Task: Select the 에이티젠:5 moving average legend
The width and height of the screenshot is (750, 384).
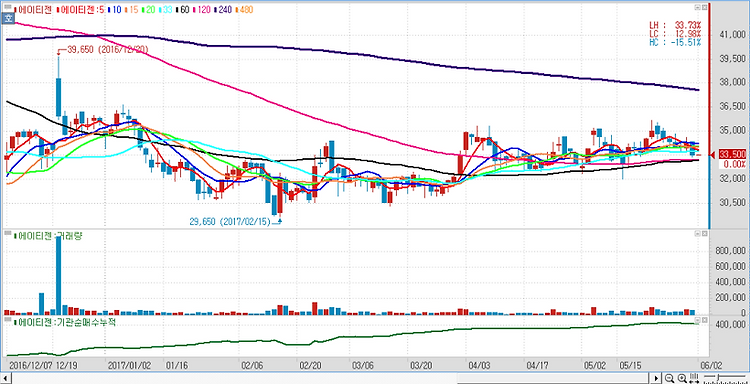Action: (x=80, y=10)
